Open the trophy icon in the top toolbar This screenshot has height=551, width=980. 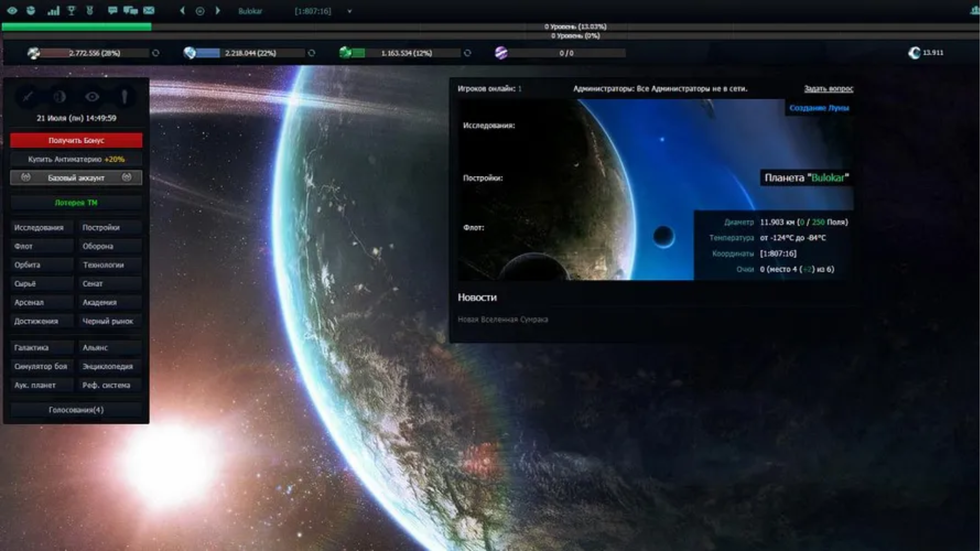coord(71,10)
